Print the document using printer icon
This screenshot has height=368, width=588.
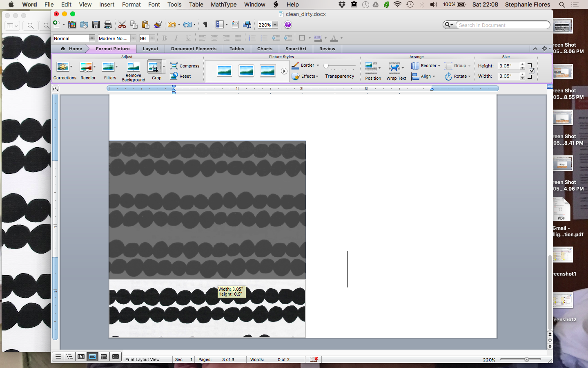click(x=108, y=25)
